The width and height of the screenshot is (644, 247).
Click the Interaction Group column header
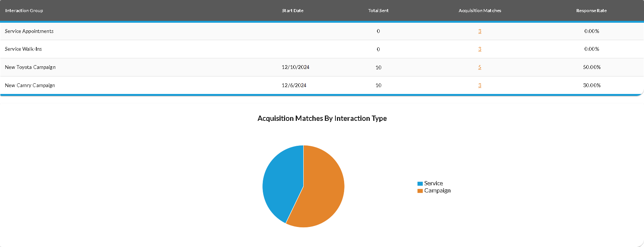pos(24,11)
